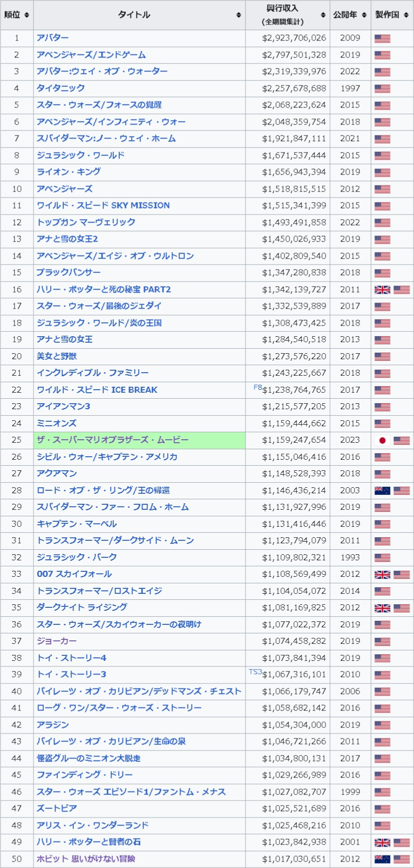Viewport: 414px width, 868px height.
Task: Open ワイルド・スピード SKY MISSION link
Action: pos(103,205)
